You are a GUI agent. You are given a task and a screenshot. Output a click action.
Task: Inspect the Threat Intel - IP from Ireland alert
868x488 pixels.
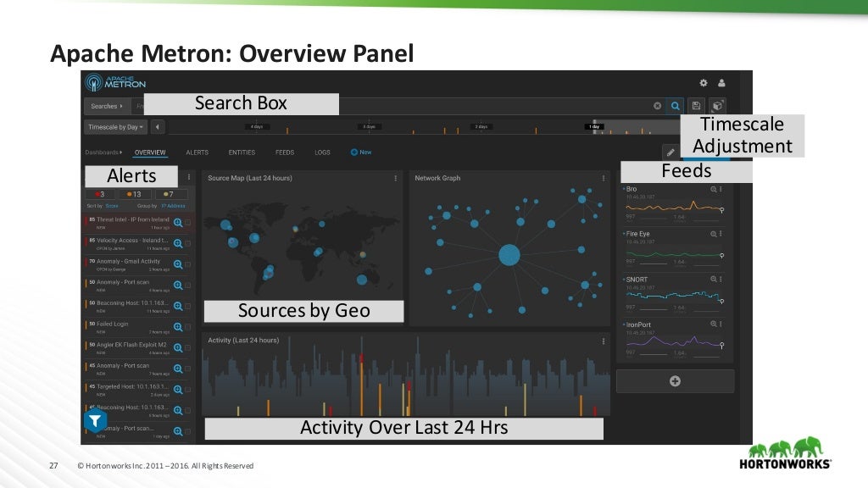[x=178, y=223]
